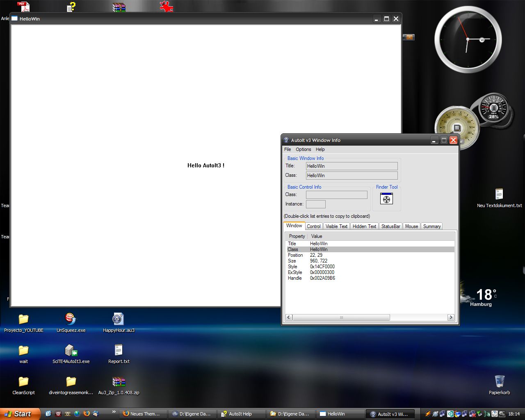525x420 pixels.
Task: Open the HappyHour.au3 script icon
Action: [119, 319]
